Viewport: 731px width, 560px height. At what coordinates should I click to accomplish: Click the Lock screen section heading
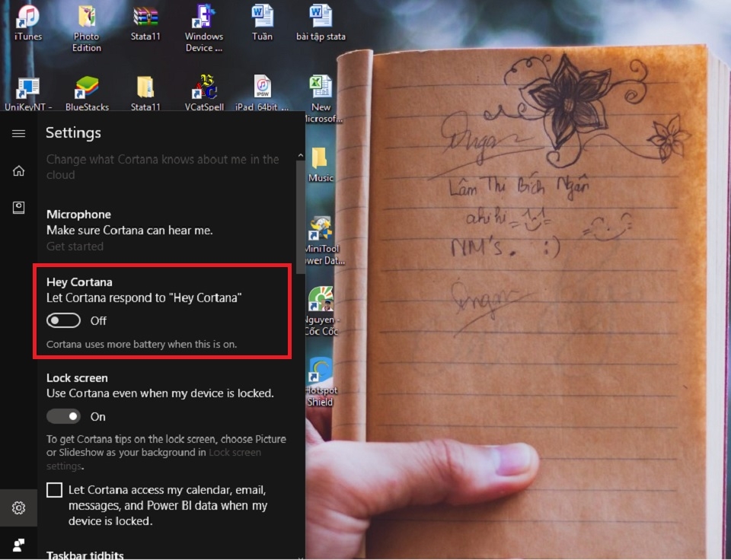[x=77, y=378]
